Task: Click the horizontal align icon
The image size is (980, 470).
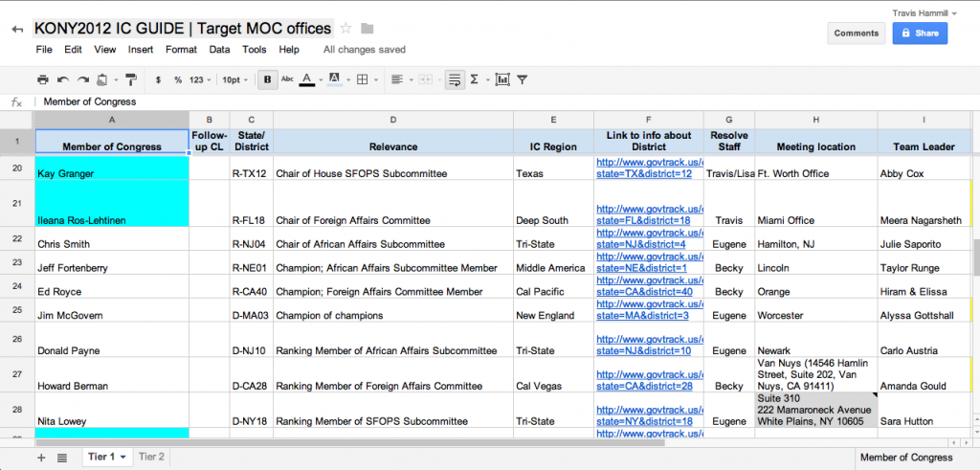Action: [x=396, y=80]
